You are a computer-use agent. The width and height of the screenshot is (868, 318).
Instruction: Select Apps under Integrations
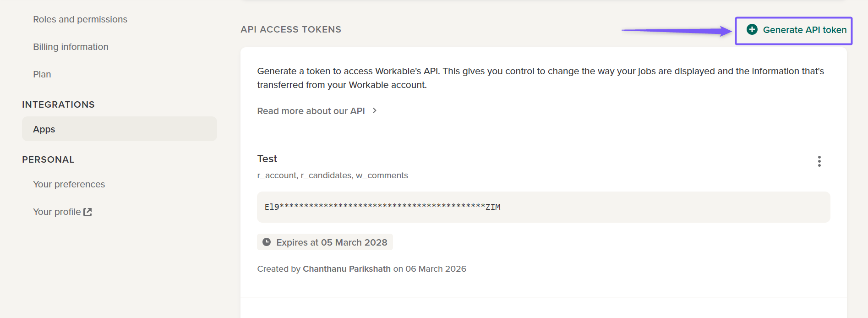click(x=44, y=129)
